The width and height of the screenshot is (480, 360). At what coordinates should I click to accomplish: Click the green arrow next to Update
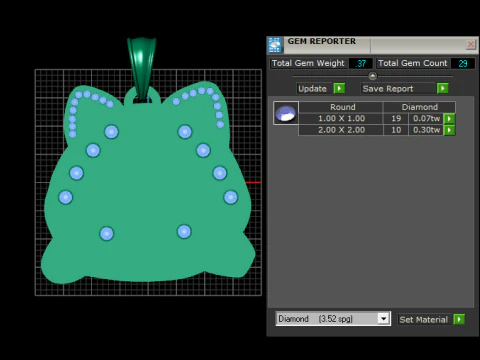coord(339,88)
